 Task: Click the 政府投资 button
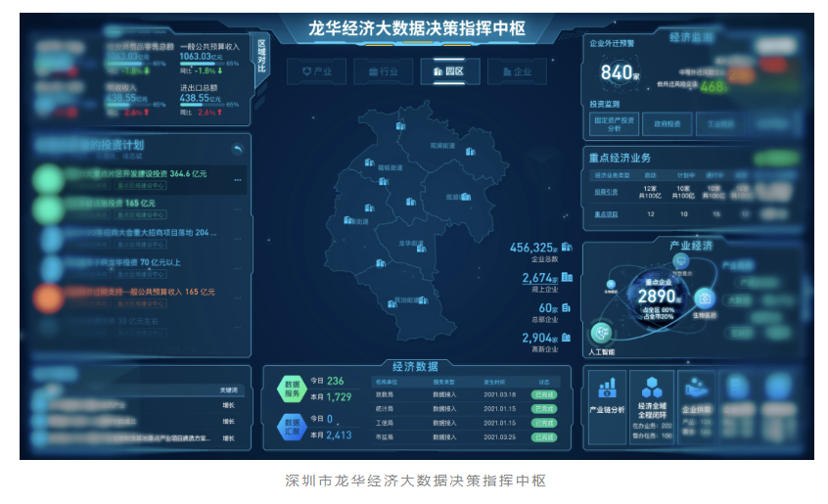pyautogui.click(x=667, y=123)
